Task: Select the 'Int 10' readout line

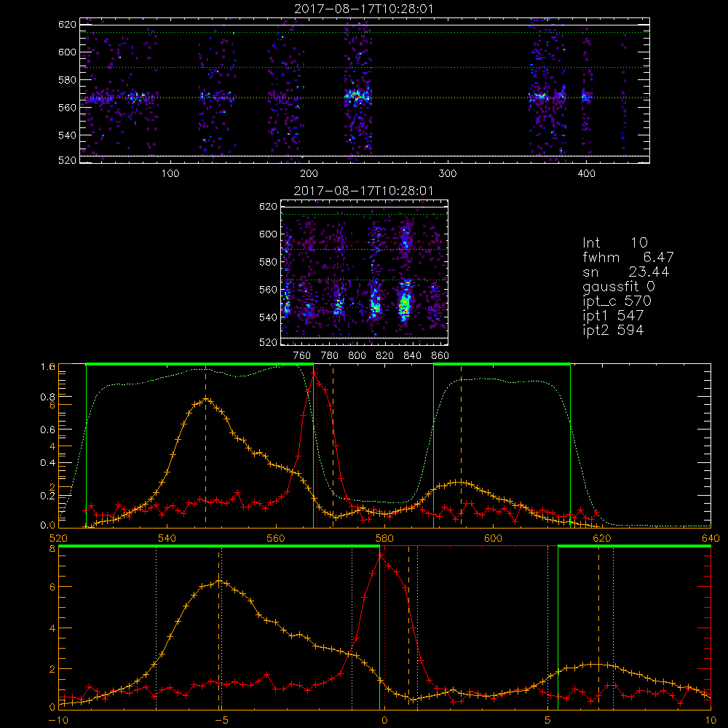Action: pyautogui.click(x=614, y=242)
